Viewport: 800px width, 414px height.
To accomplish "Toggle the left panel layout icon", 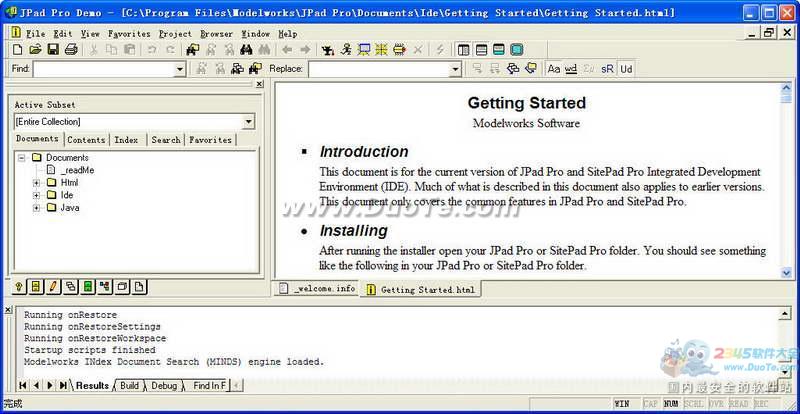I will pyautogui.click(x=464, y=50).
